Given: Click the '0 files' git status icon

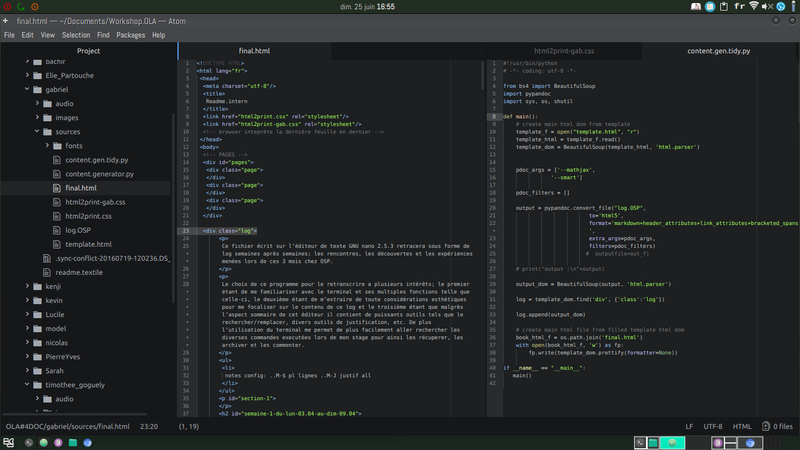Looking at the screenshot, I should (765, 426).
